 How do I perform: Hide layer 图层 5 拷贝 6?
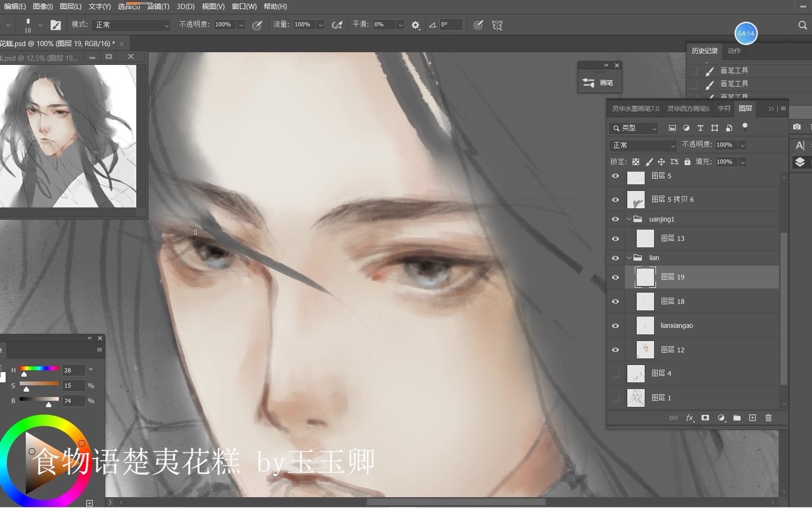[616, 199]
